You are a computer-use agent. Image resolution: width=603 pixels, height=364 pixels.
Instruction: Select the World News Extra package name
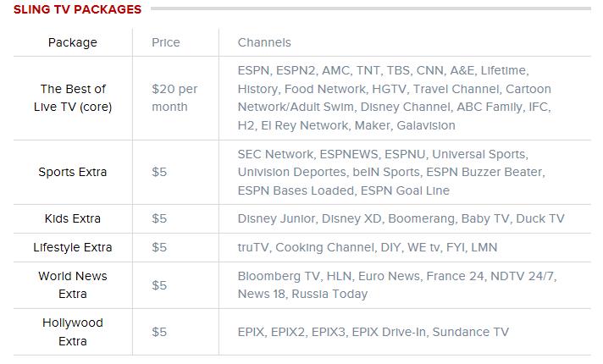click(73, 284)
